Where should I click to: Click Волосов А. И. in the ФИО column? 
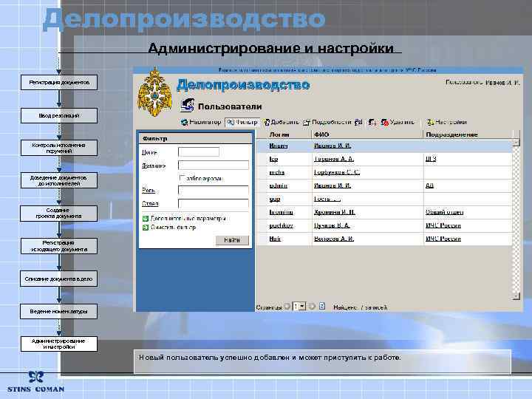[334, 239]
